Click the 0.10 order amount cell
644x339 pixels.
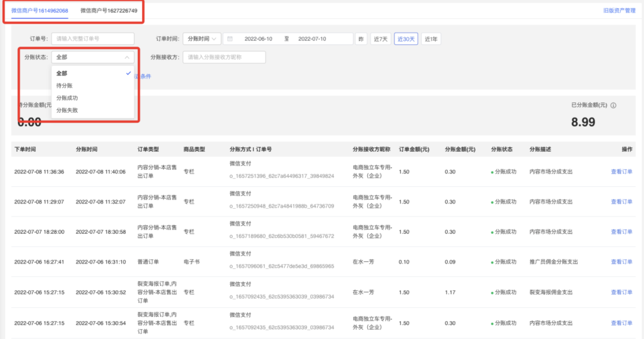tap(404, 262)
